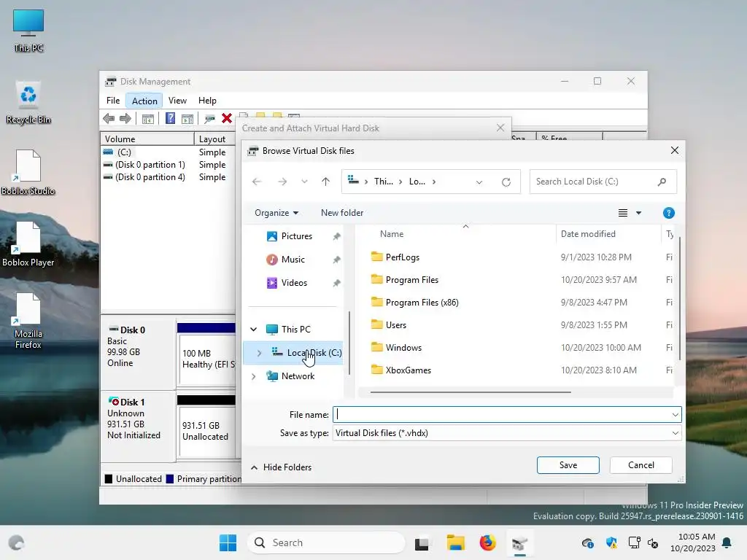Open the Help menu in Disk Management
The width and height of the screenshot is (747, 560).
[x=207, y=101]
